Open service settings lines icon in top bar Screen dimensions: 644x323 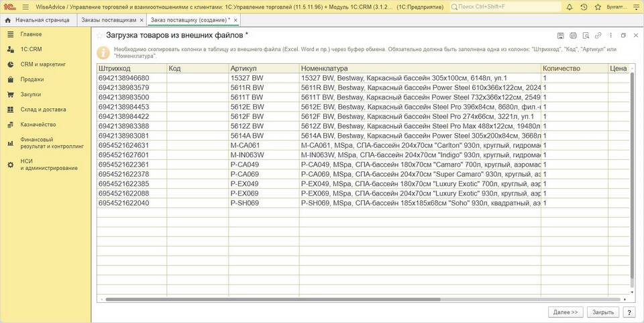(x=636, y=7)
